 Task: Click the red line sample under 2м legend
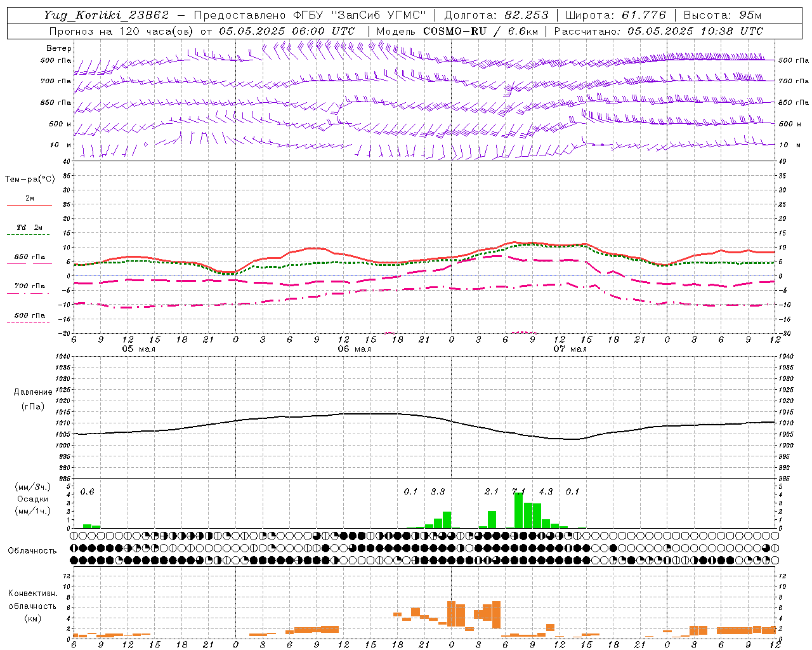tap(29, 206)
